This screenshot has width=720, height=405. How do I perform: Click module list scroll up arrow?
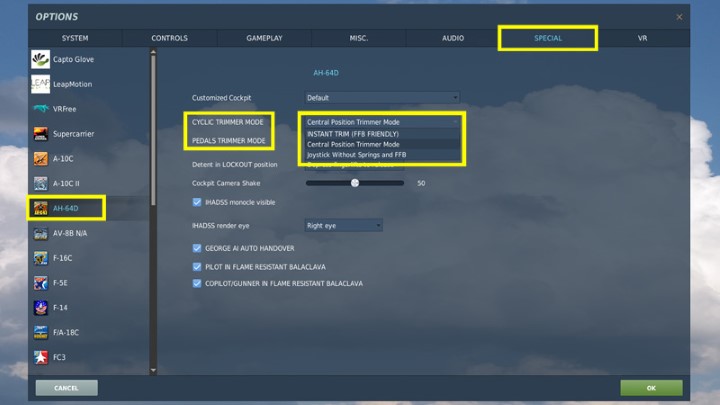(153, 52)
